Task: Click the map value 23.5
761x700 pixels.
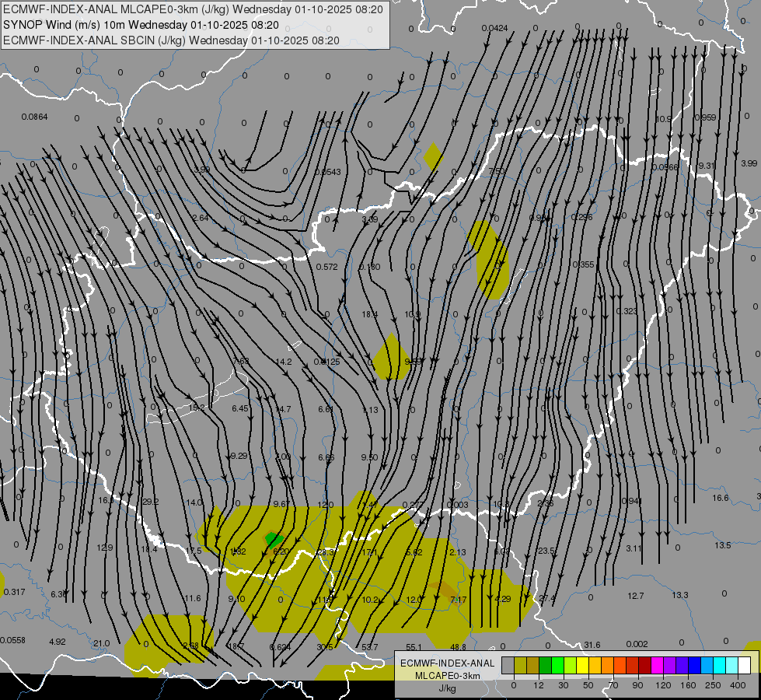Action: [546, 551]
